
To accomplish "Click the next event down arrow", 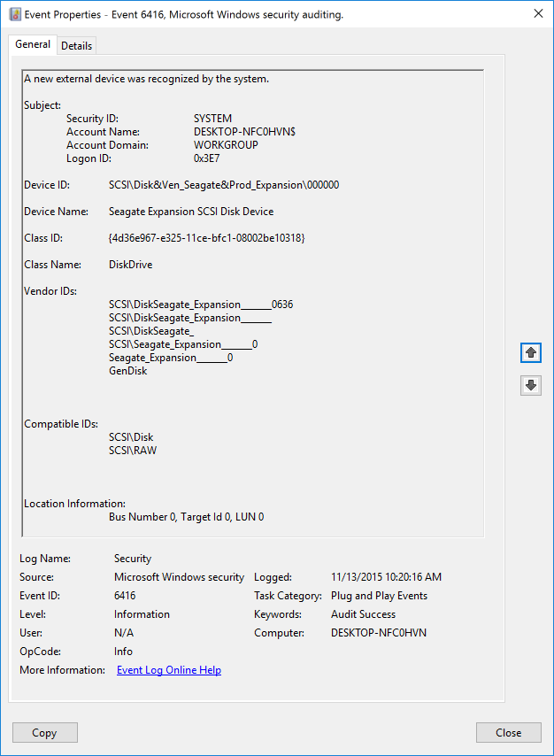I will tap(531, 385).
